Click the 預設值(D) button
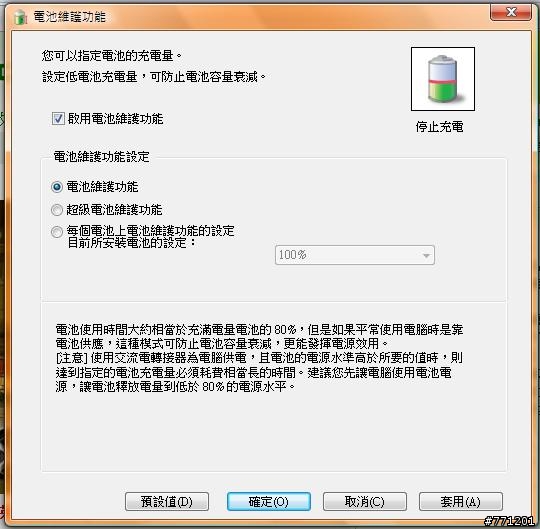The image size is (540, 529). click(167, 501)
